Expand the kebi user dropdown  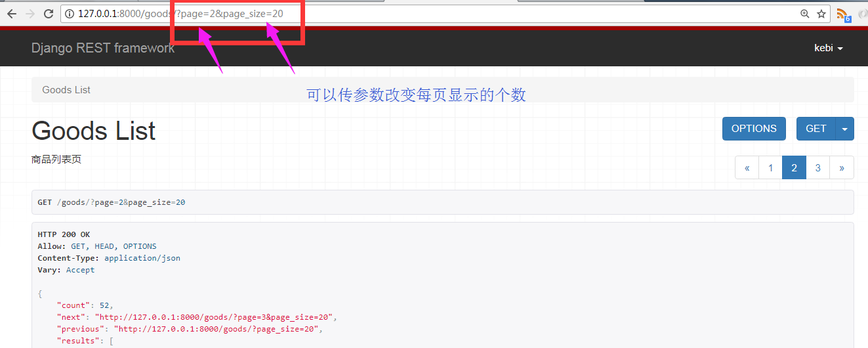tap(829, 48)
